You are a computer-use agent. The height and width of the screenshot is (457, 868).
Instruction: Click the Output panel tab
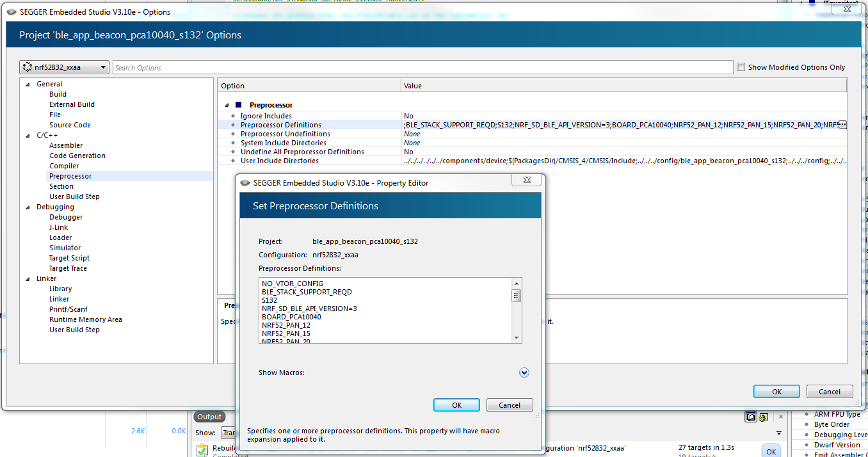pos(209,417)
